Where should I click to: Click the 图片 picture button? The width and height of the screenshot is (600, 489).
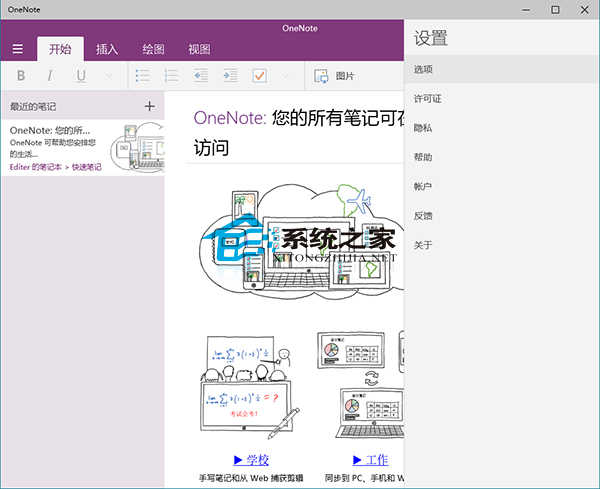click(335, 76)
